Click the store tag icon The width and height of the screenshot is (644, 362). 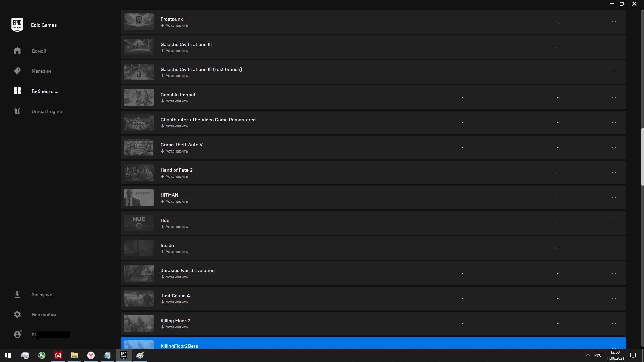click(x=17, y=71)
